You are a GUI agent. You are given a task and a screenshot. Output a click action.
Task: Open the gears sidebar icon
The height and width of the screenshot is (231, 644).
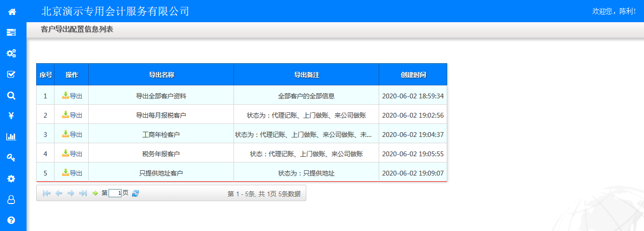click(x=11, y=53)
